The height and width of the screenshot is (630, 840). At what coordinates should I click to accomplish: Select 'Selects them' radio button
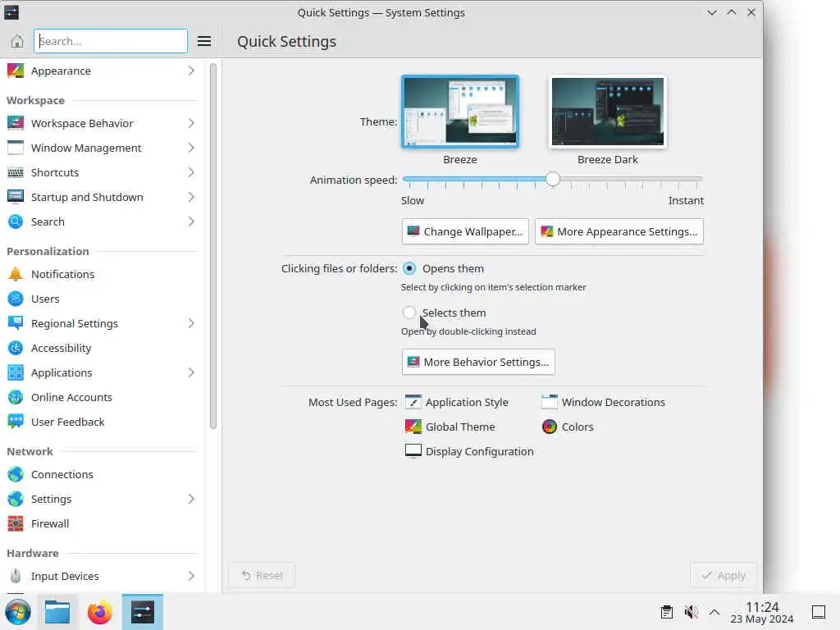409,313
